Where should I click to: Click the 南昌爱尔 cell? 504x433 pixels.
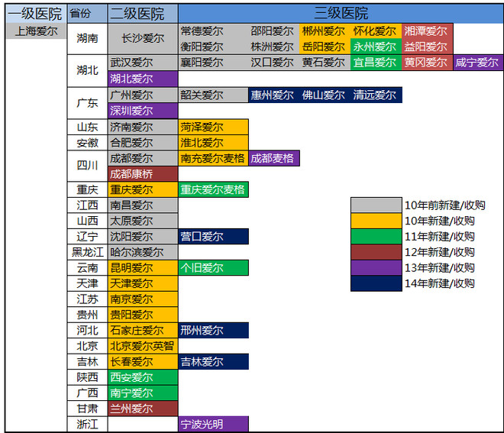pyautogui.click(x=143, y=205)
